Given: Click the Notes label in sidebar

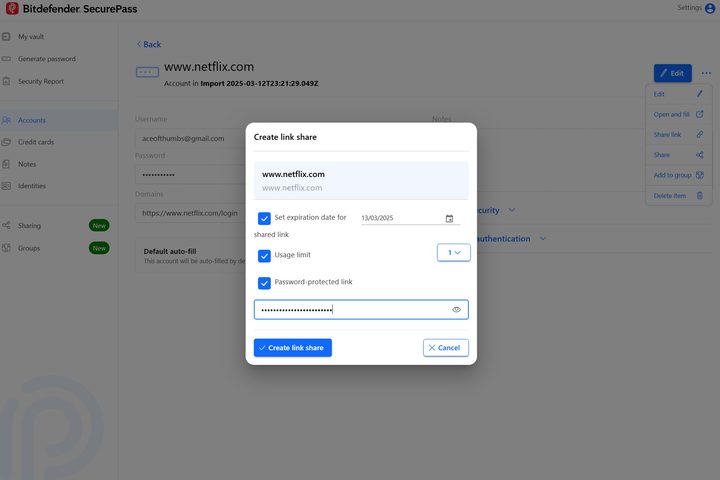Looking at the screenshot, I should point(27,164).
